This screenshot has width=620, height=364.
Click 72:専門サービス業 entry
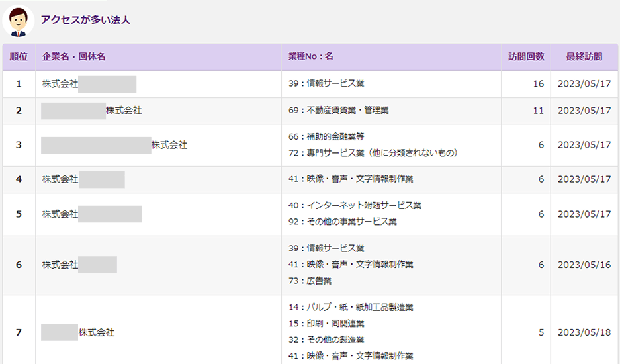373,152
